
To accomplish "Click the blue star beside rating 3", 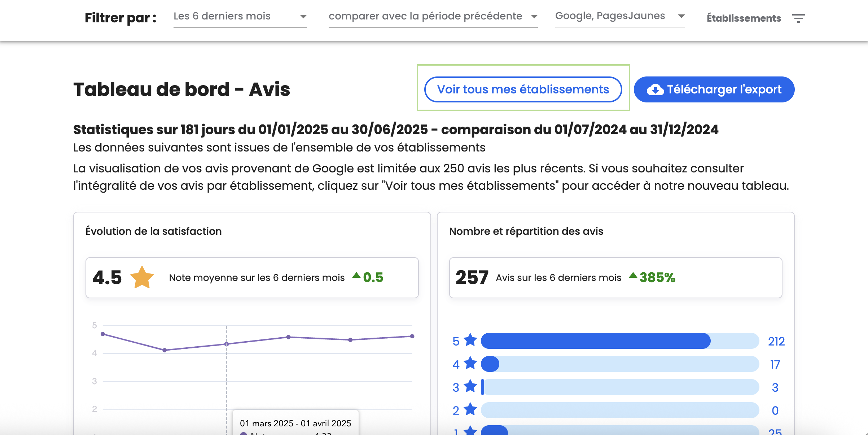I will (470, 386).
